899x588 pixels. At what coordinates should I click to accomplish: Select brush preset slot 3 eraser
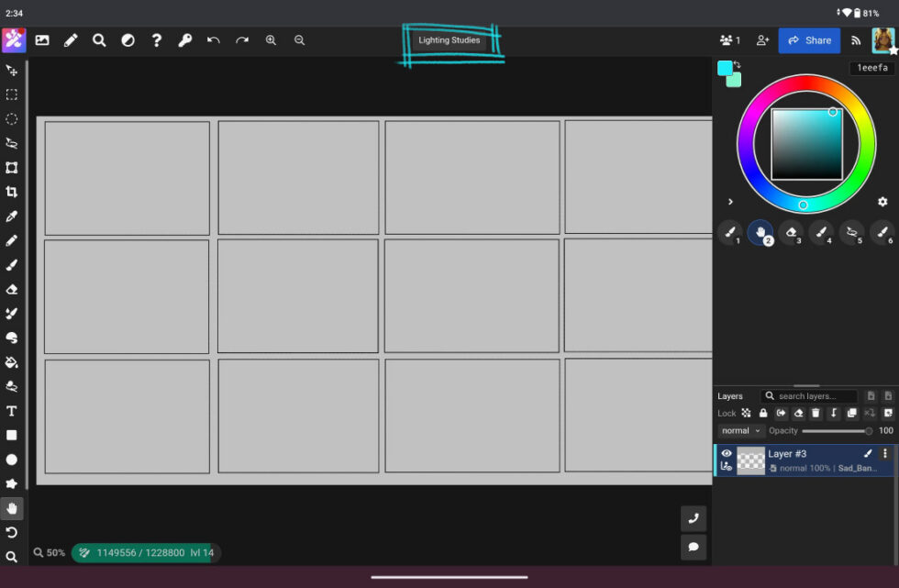(792, 233)
